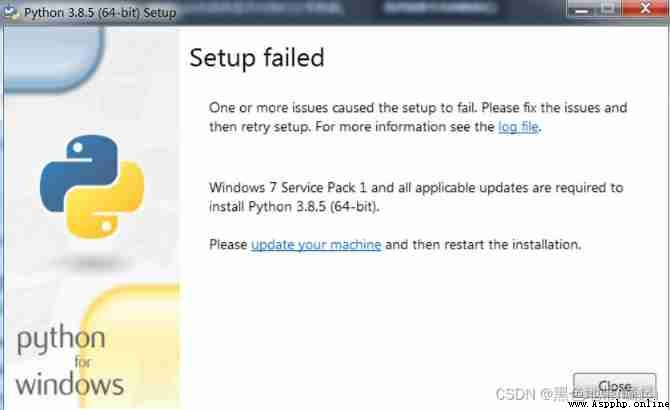Viewport: 670px width, 410px height.
Task: Click the Python logo in the left panel
Action: pyautogui.click(x=91, y=186)
